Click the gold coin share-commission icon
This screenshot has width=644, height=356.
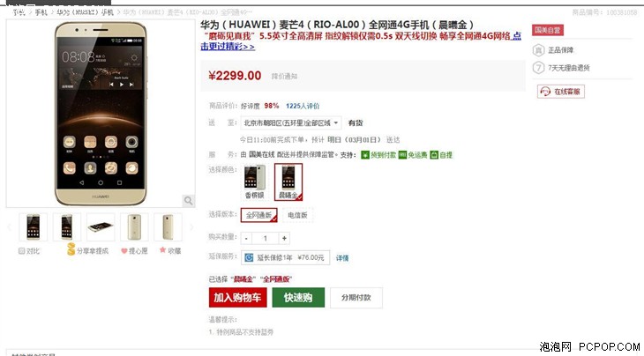tap(71, 249)
